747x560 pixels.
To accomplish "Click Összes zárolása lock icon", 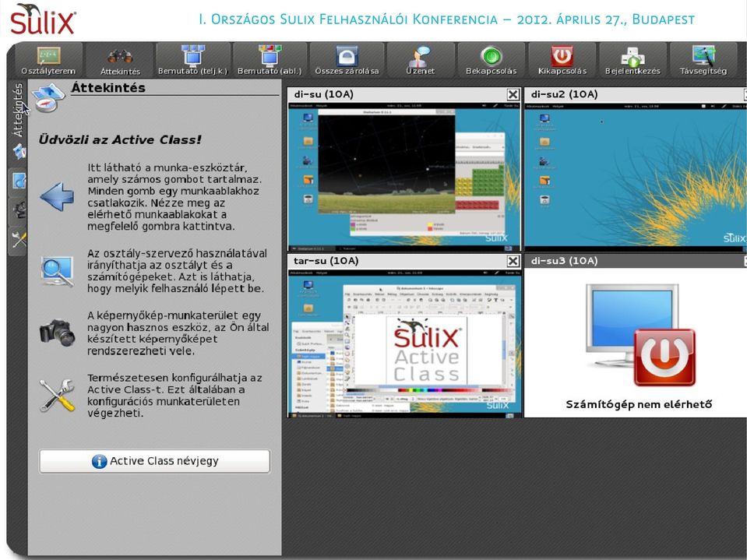I will coord(347,61).
